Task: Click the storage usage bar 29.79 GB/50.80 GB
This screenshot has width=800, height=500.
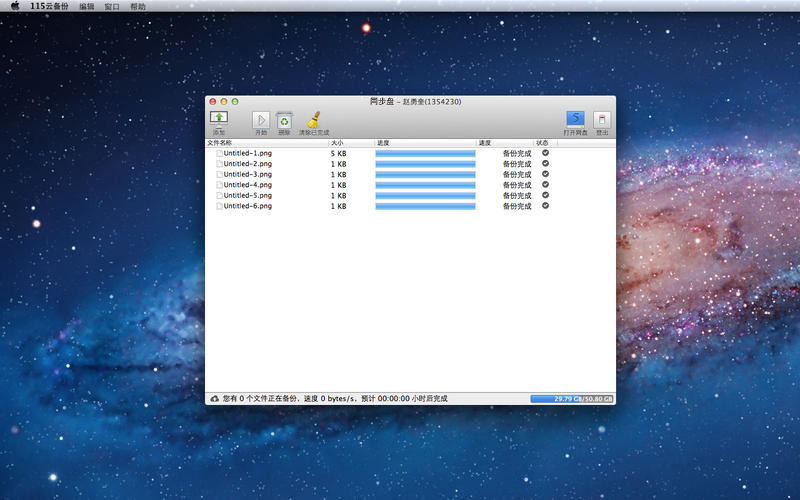Action: 572,398
